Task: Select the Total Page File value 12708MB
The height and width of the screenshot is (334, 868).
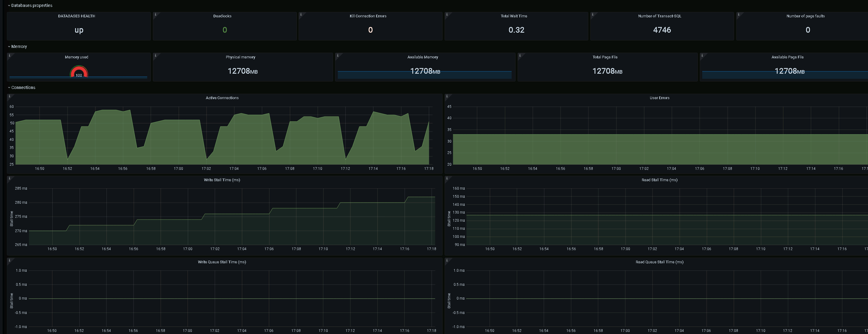Action: tap(607, 71)
